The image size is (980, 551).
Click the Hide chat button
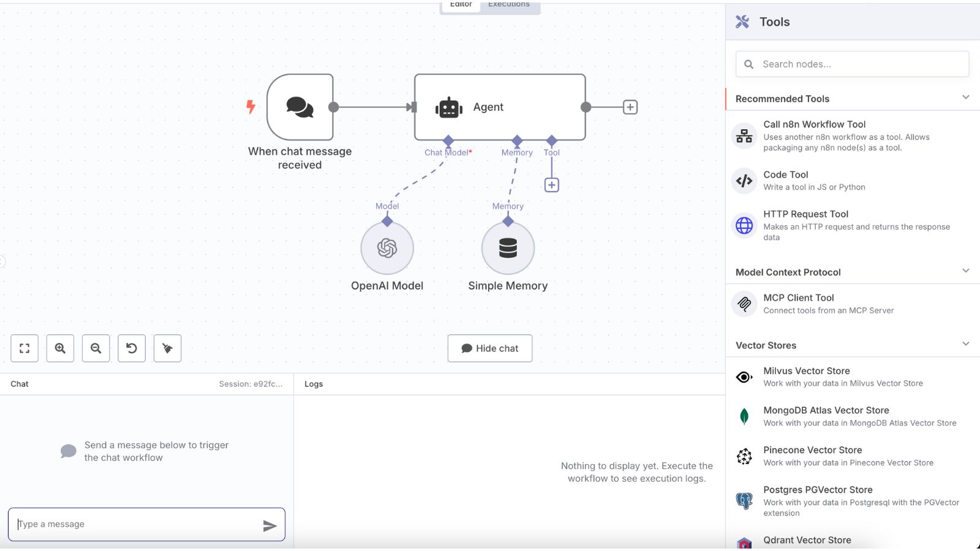click(490, 348)
